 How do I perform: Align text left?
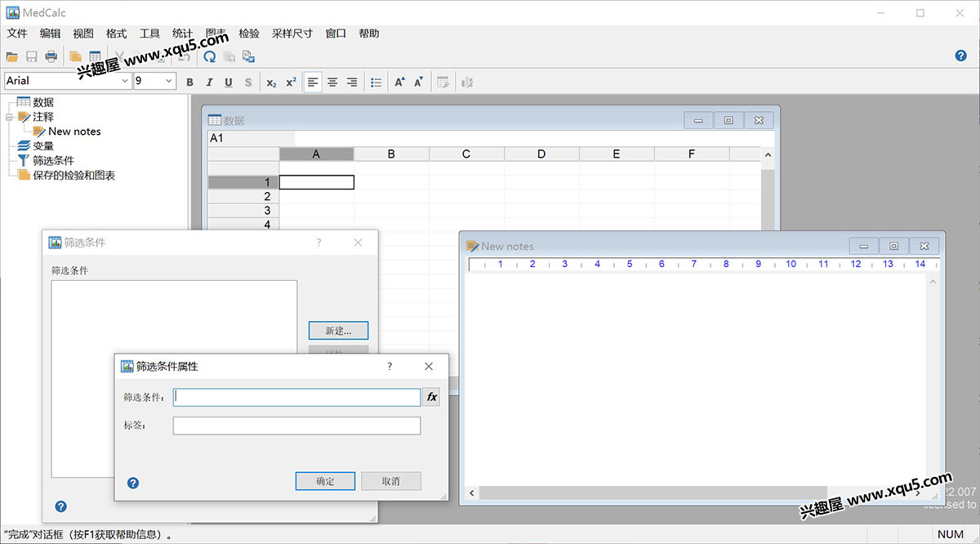tap(313, 82)
